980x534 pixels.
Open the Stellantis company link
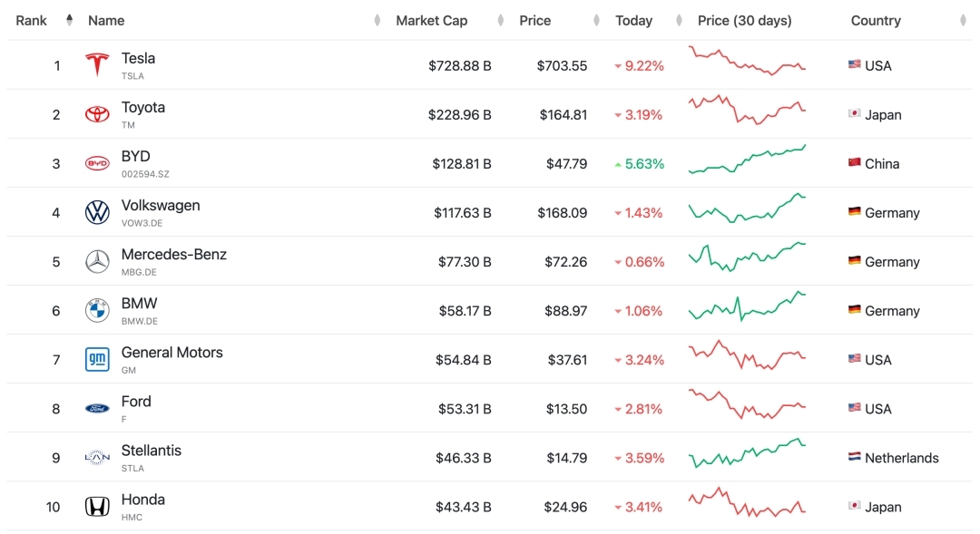pyautogui.click(x=152, y=450)
